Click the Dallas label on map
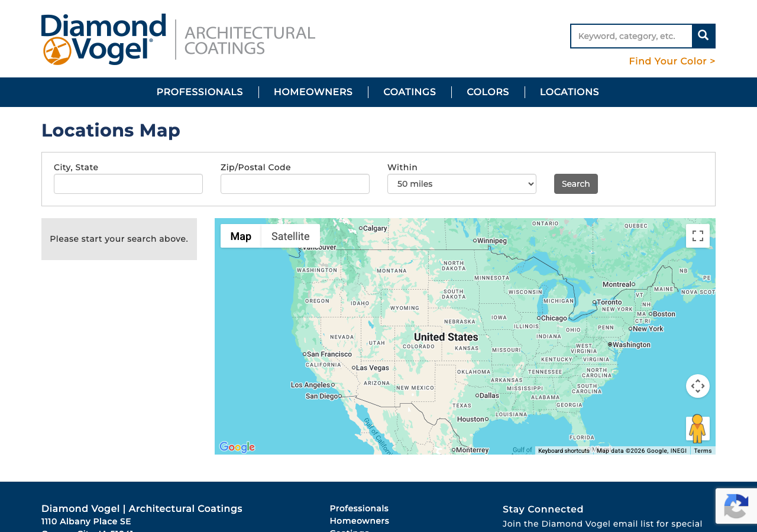Viewport: 757px width, 532px height. (489, 395)
